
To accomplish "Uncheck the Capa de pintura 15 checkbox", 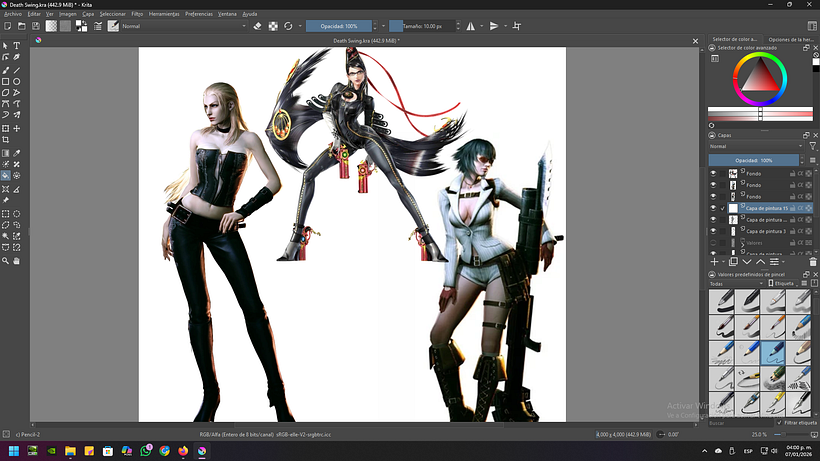I will point(723,208).
